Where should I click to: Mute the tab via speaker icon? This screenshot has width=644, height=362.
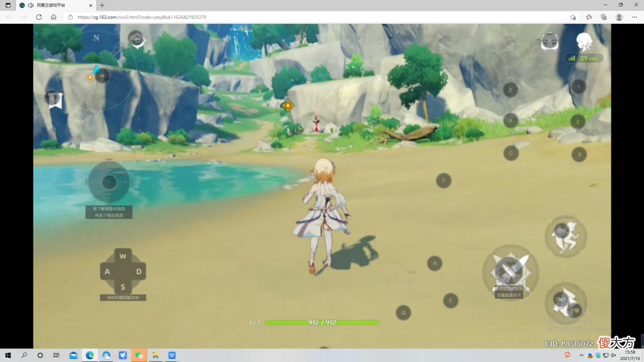31,5
